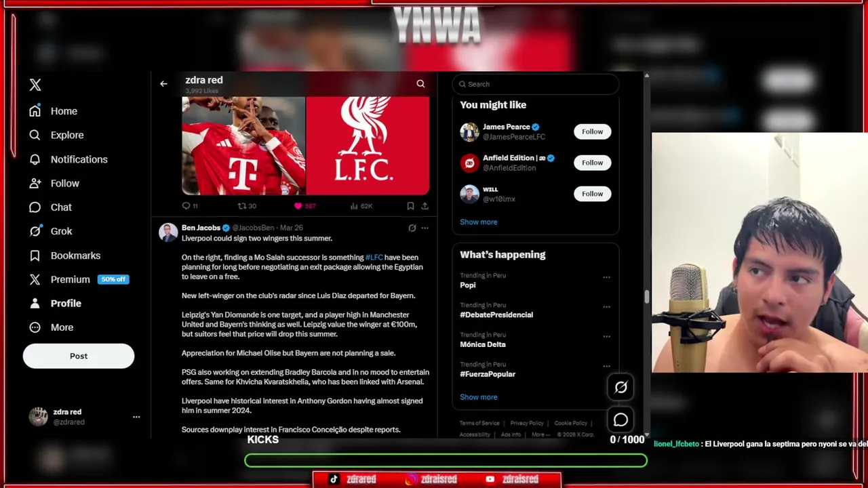This screenshot has width=868, height=488.
Task: Open Terms of Service link
Action: tap(479, 423)
